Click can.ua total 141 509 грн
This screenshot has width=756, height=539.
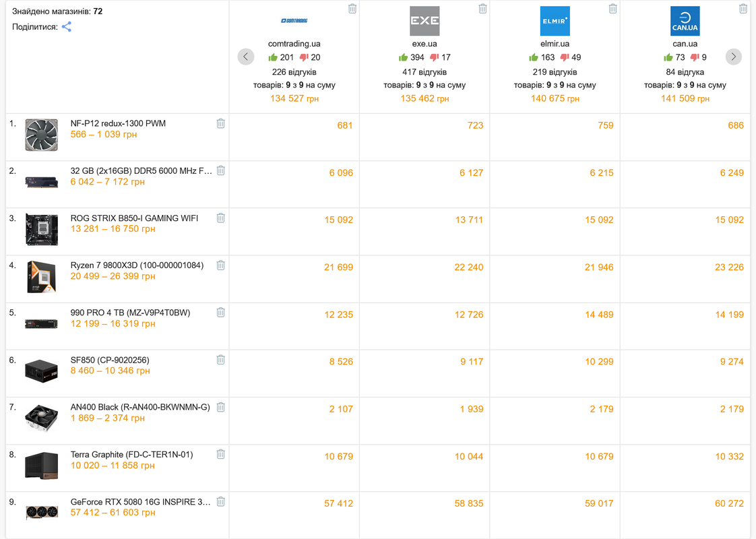685,98
